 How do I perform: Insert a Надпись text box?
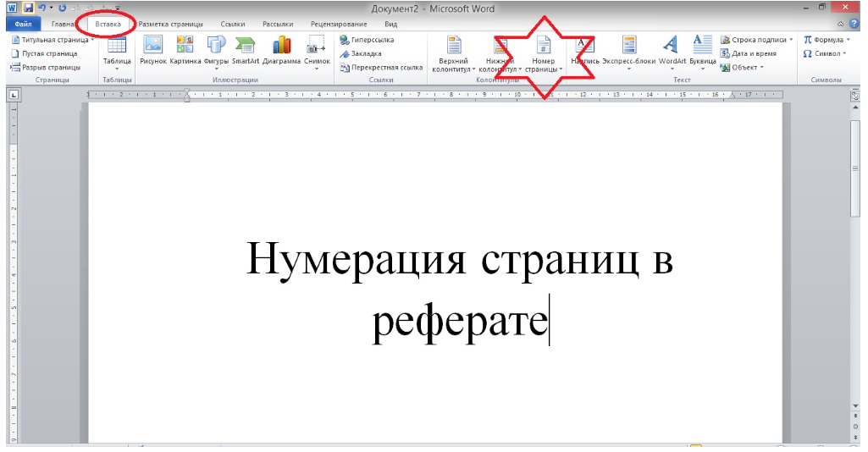[x=584, y=51]
